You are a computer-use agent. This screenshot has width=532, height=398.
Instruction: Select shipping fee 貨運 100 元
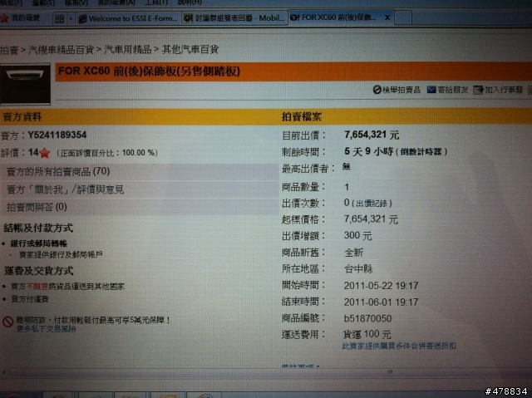[367, 335]
